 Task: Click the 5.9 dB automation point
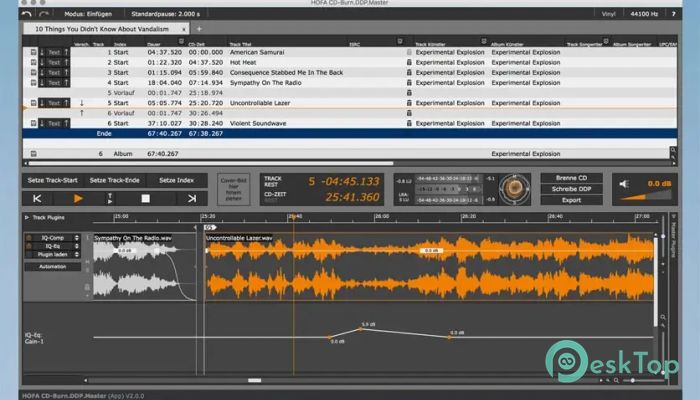click(x=361, y=329)
